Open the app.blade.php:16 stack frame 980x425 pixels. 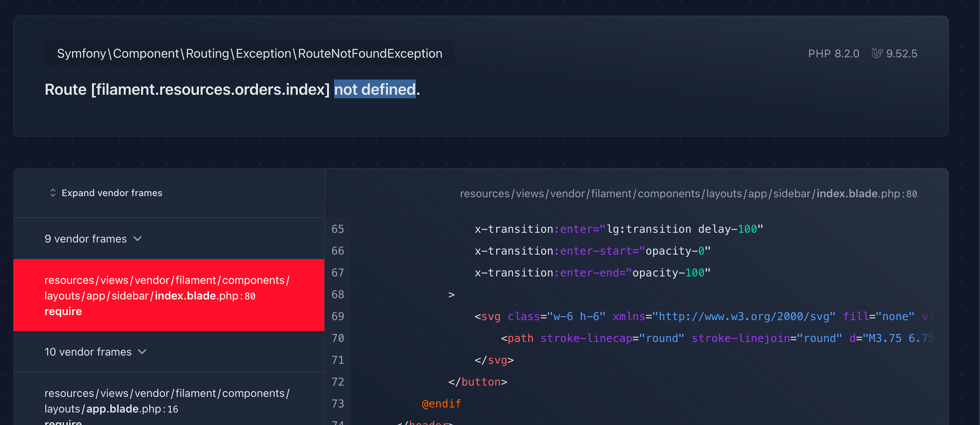point(168,401)
